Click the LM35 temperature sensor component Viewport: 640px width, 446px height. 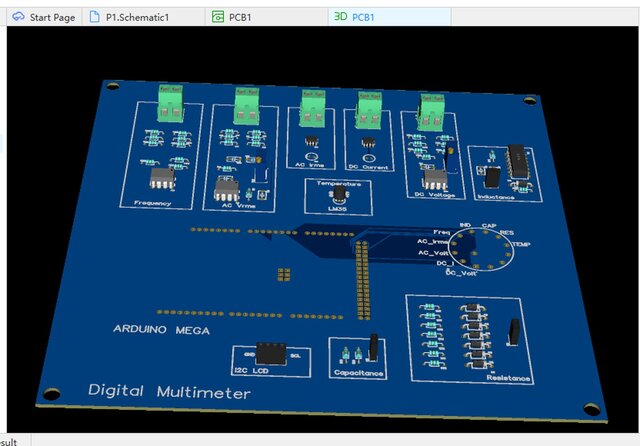(338, 195)
